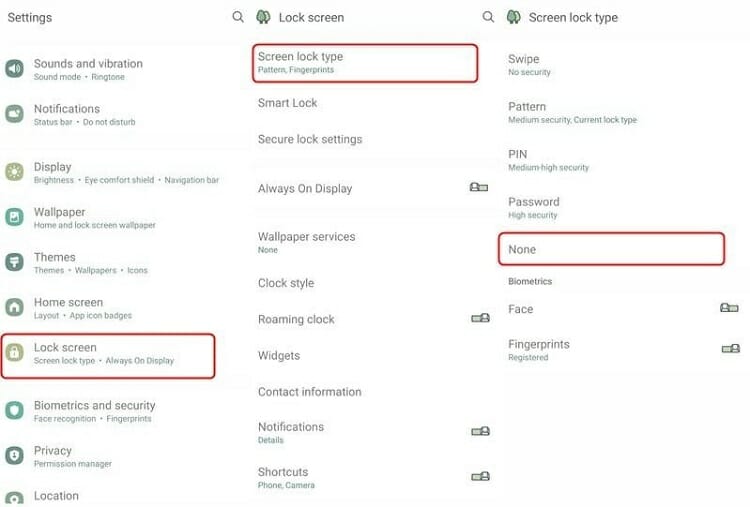Open the Sounds and vibration icon
Screen dimensions: 750x507
coord(14,69)
